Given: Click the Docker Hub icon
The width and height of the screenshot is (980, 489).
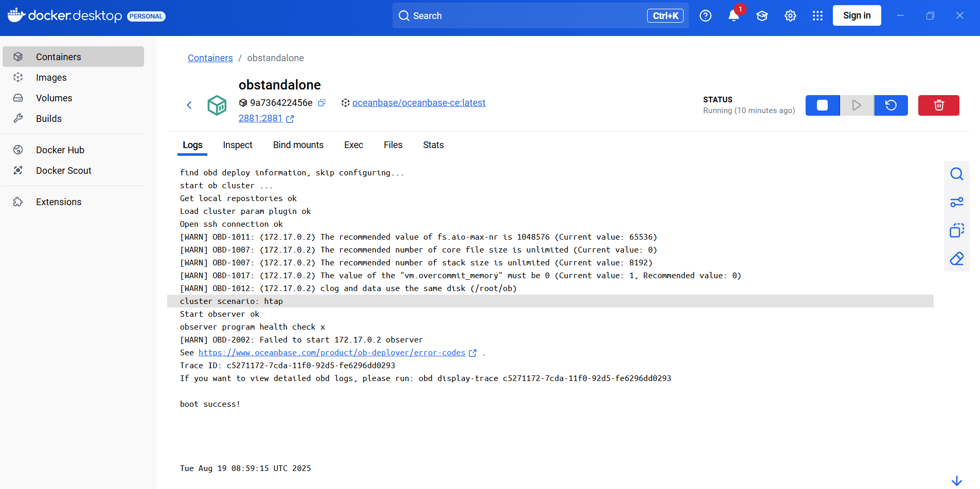Looking at the screenshot, I should 18,150.
